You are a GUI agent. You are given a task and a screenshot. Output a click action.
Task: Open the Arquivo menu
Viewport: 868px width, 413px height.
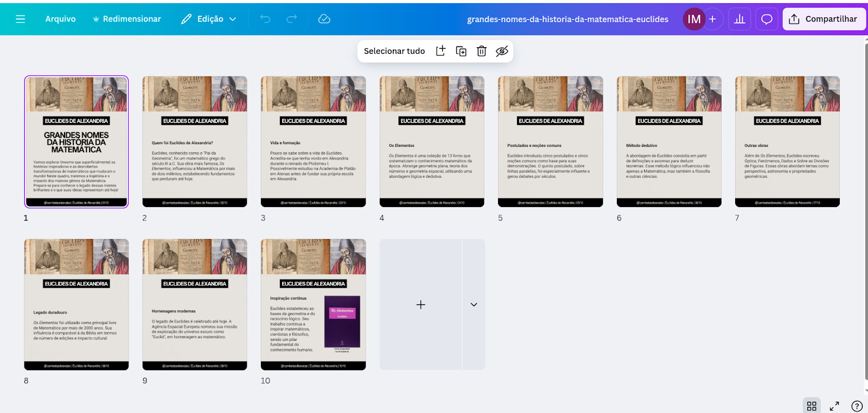pyautogui.click(x=60, y=19)
